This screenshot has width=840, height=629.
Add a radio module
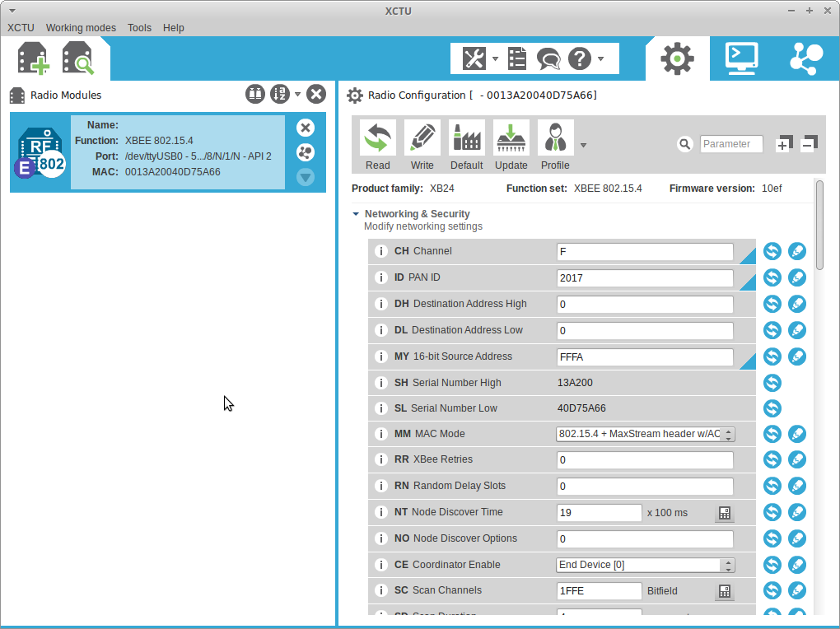[x=33, y=58]
